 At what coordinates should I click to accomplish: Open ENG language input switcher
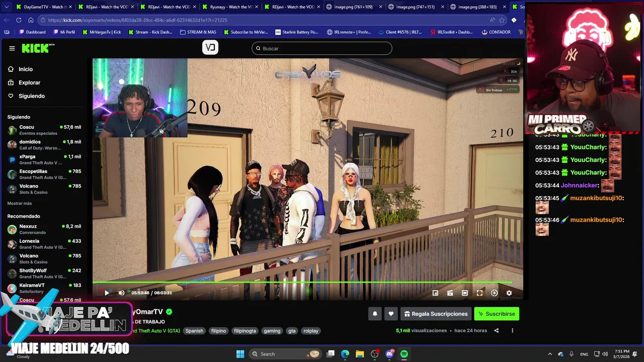click(584, 354)
